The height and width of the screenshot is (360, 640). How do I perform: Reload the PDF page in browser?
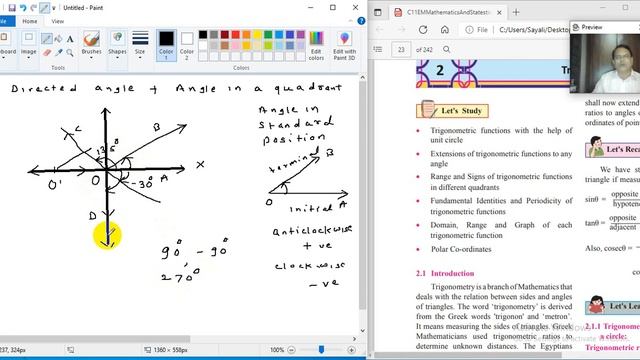click(423, 30)
